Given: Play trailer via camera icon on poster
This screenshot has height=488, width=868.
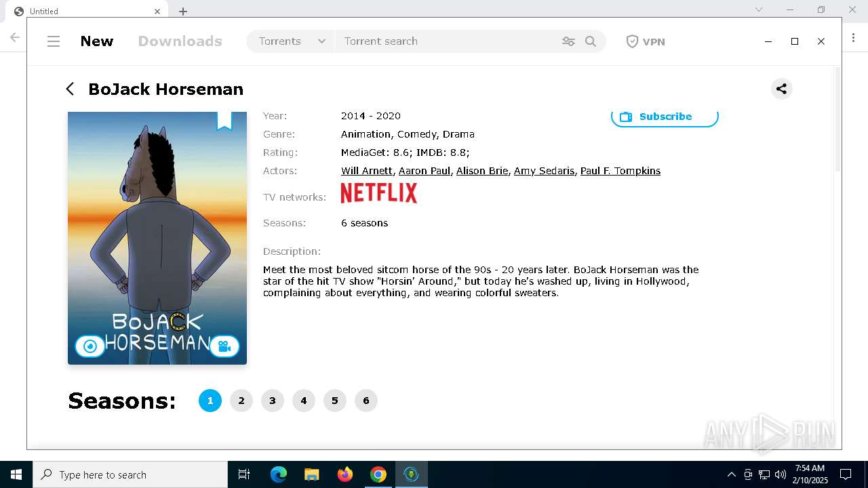Looking at the screenshot, I should (224, 346).
